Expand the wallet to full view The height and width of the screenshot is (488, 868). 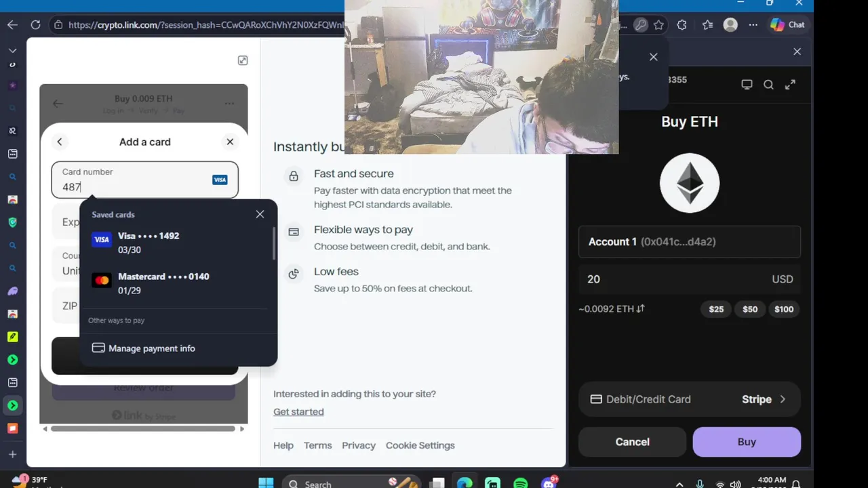[790, 85]
